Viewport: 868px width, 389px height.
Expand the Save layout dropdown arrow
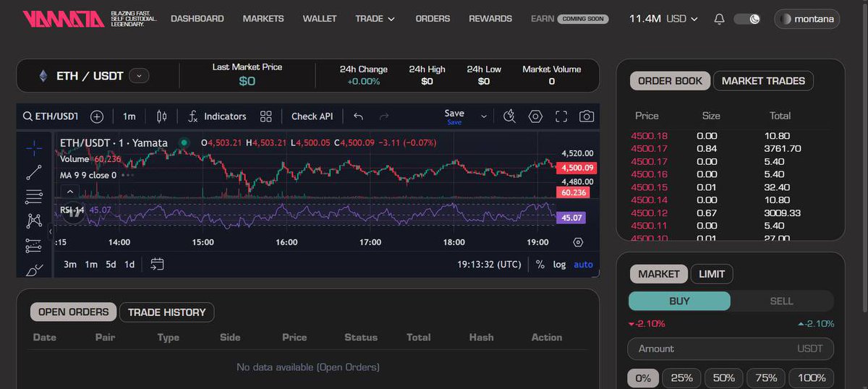coord(484,116)
